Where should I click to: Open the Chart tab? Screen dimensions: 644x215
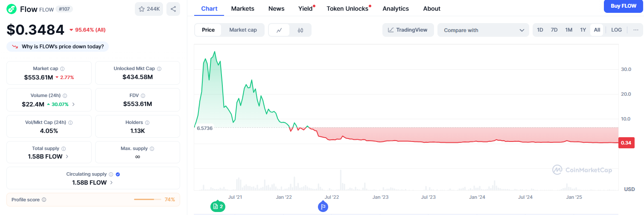(x=209, y=9)
